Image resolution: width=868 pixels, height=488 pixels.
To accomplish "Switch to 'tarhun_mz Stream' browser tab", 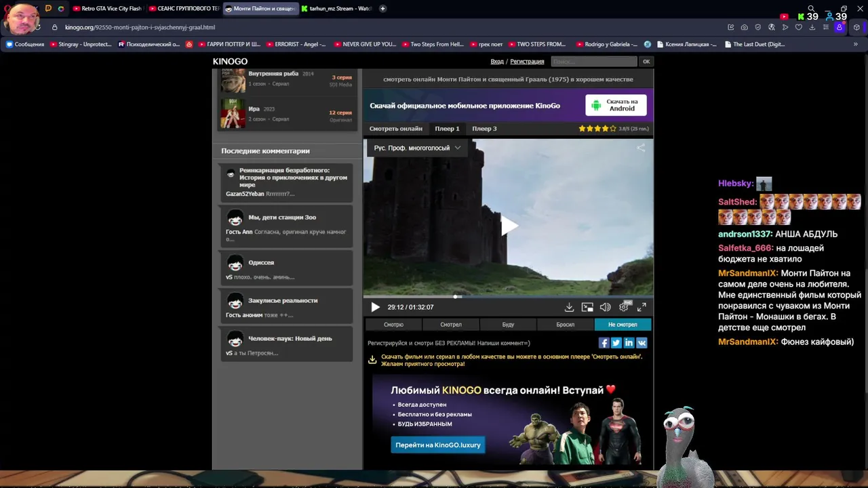I will point(336,9).
